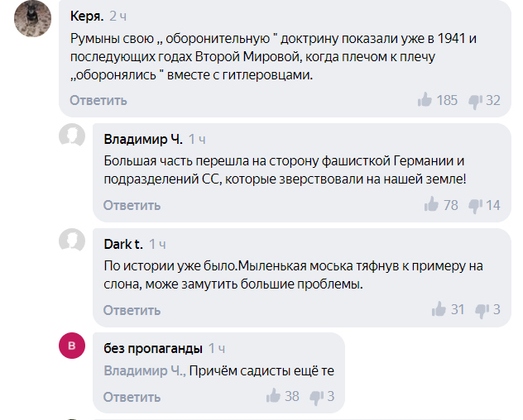The height and width of the screenshot is (420, 523).
Task: Click Ответить under Владимир Ч.'s comment
Action: point(132,205)
